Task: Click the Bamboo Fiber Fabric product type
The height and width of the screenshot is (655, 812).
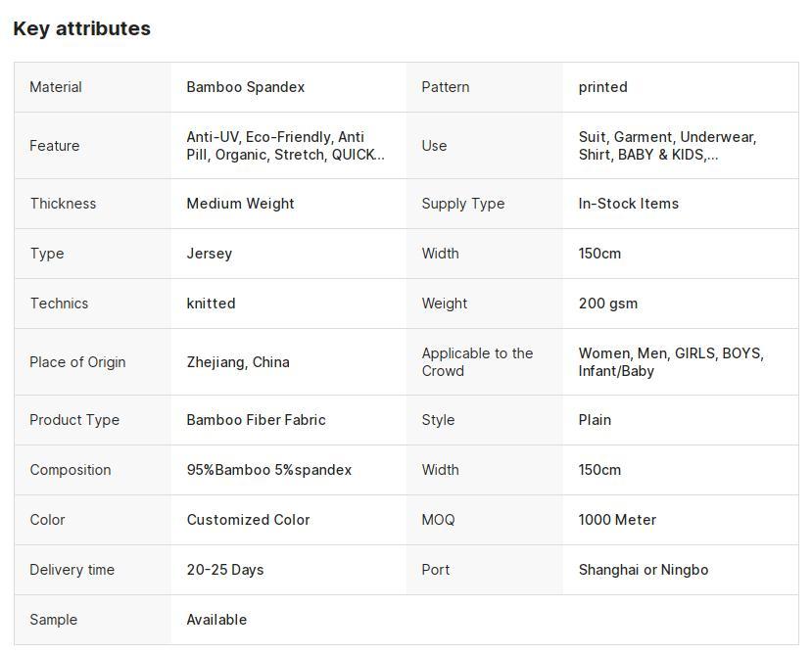Action: [x=256, y=420]
